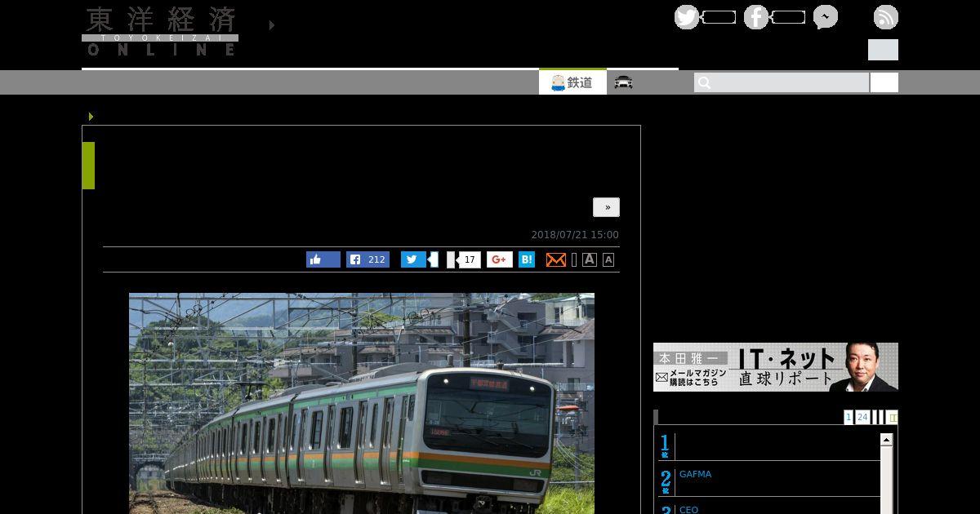Share on Facebook button showing 212
The image size is (980, 514).
click(x=367, y=259)
